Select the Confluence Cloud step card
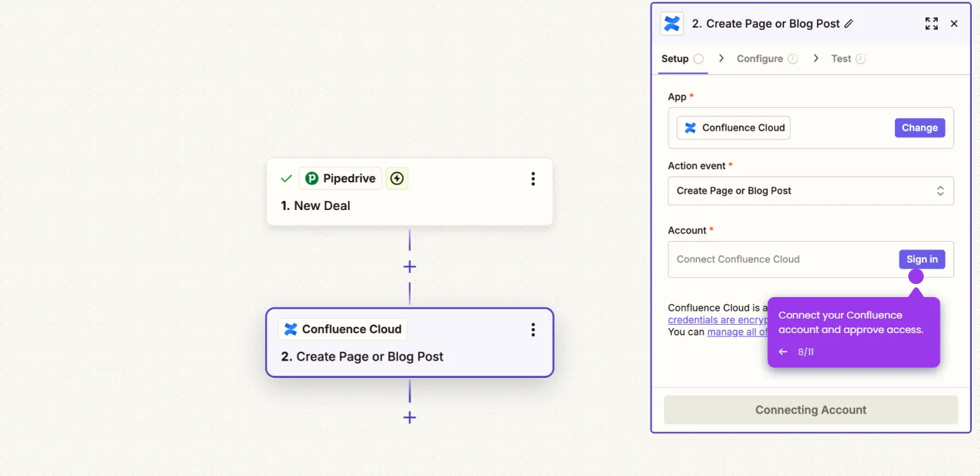980x476 pixels. (410, 343)
